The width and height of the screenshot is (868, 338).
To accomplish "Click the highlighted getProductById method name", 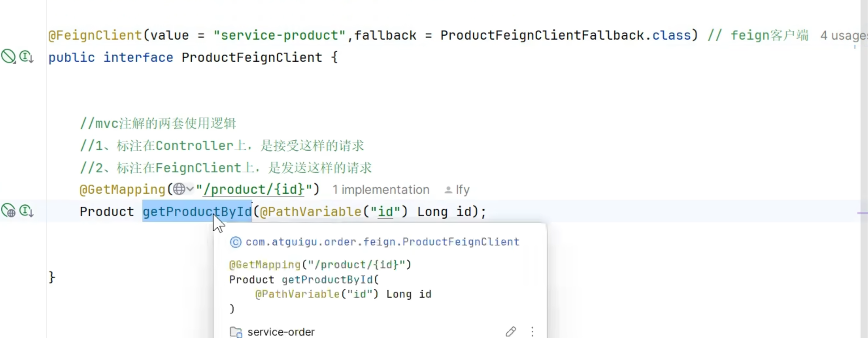I will 197,212.
